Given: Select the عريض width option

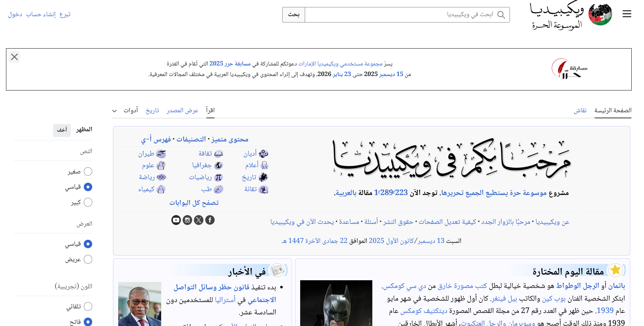Looking at the screenshot, I should [x=88, y=259].
